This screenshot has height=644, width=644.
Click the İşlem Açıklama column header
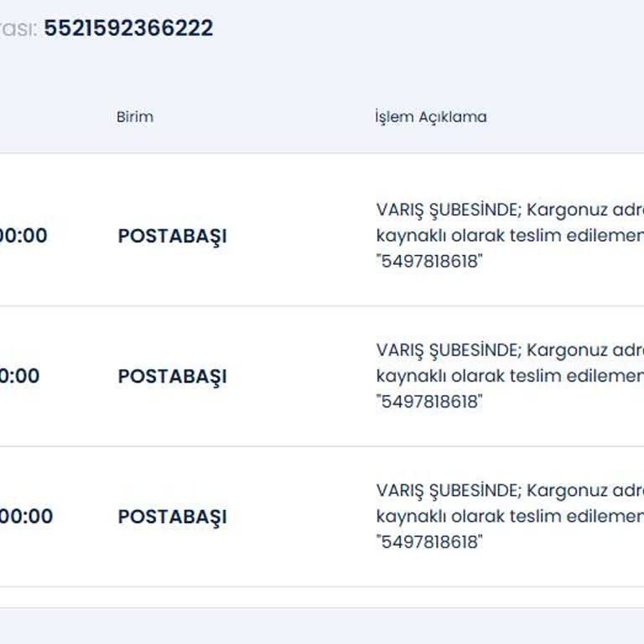click(x=430, y=117)
